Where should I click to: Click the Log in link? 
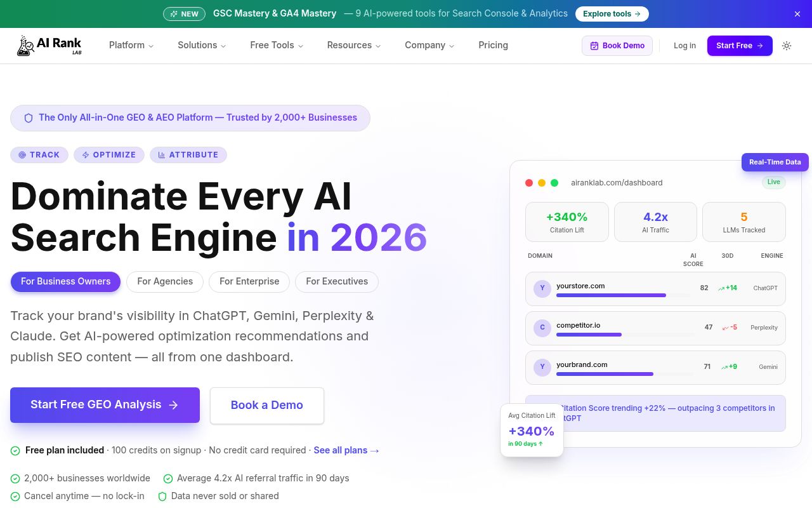[x=684, y=46]
